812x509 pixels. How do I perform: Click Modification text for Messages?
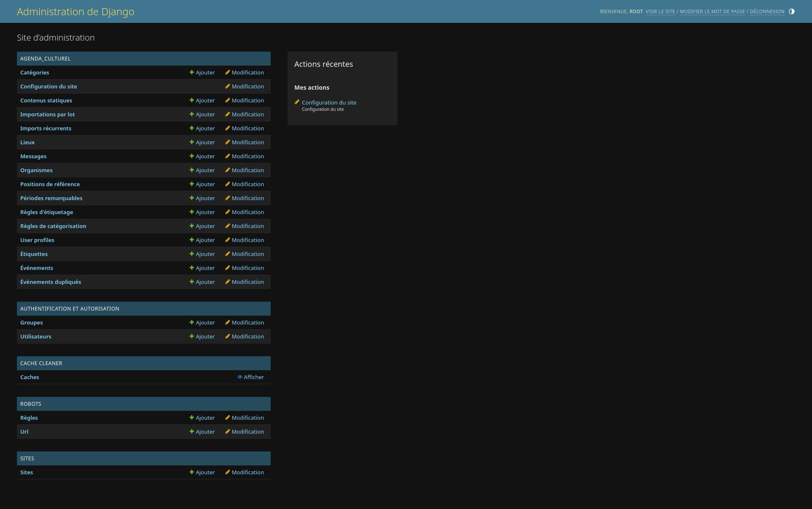(248, 157)
